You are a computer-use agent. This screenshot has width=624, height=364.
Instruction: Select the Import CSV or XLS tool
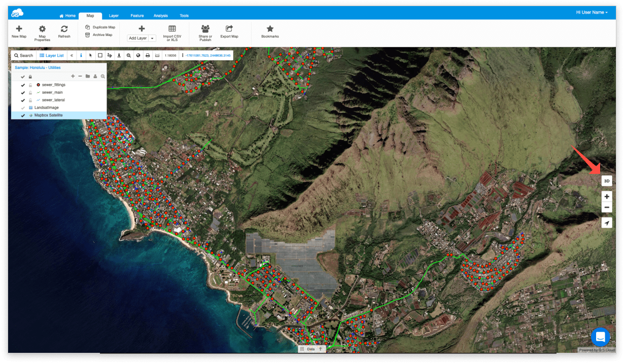pyautogui.click(x=174, y=33)
